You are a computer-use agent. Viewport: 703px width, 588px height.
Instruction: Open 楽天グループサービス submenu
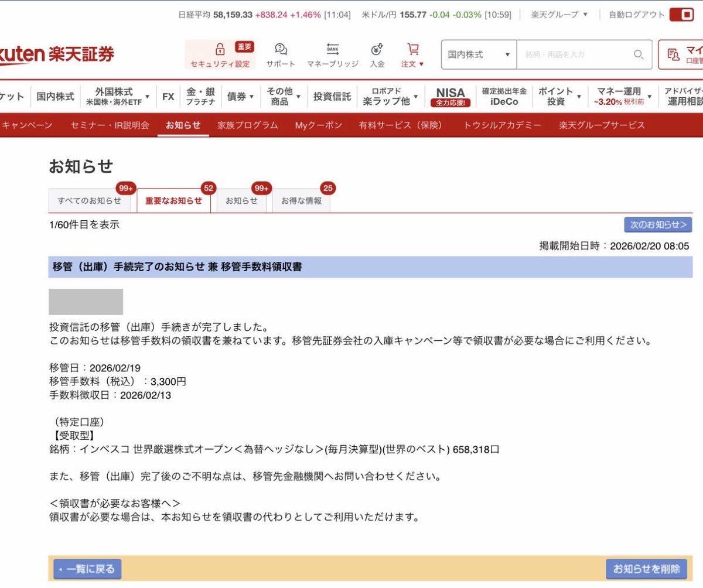(602, 125)
